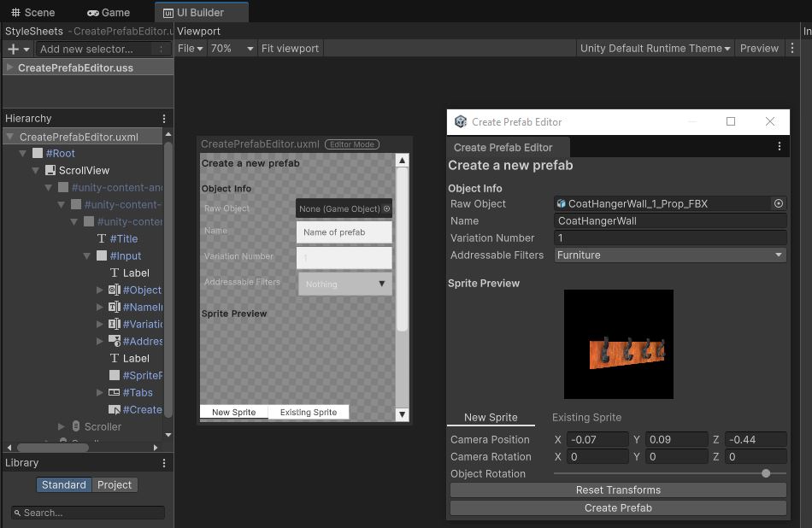Switch Library to the Project view
The image size is (812, 528).
point(115,484)
